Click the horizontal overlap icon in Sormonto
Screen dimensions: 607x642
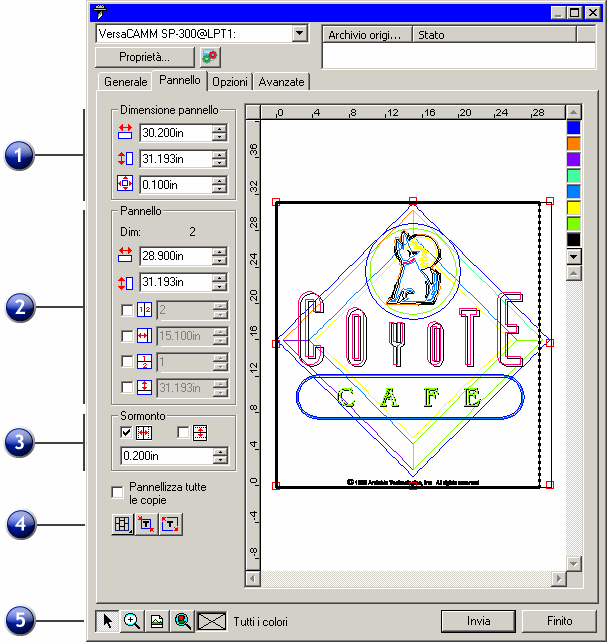144,432
